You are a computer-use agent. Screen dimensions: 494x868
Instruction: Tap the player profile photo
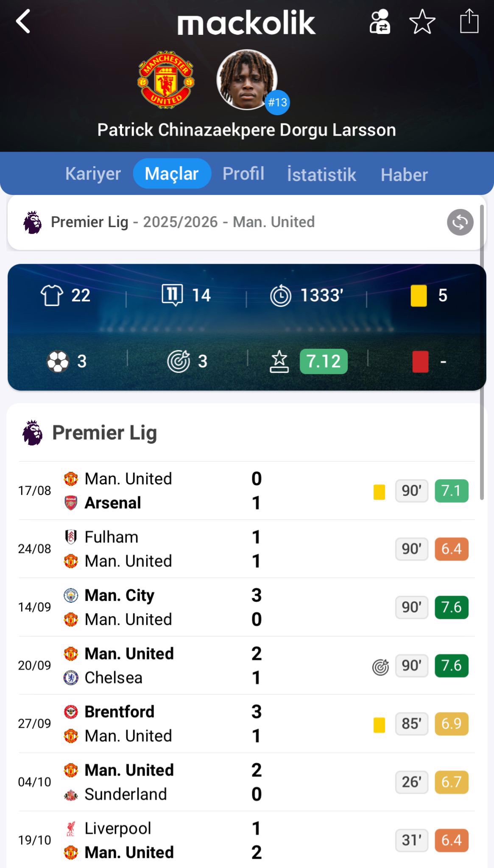[247, 80]
